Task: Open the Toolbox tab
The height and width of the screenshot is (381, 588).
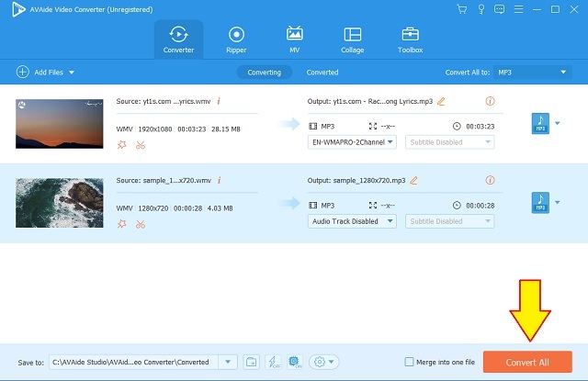Action: pyautogui.click(x=411, y=39)
